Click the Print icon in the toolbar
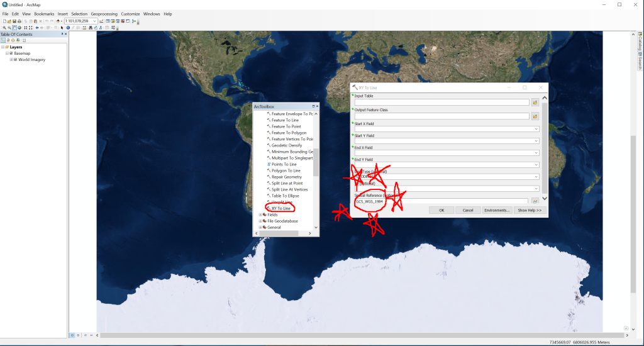Screen dimensions: 644x346 pos(19,21)
